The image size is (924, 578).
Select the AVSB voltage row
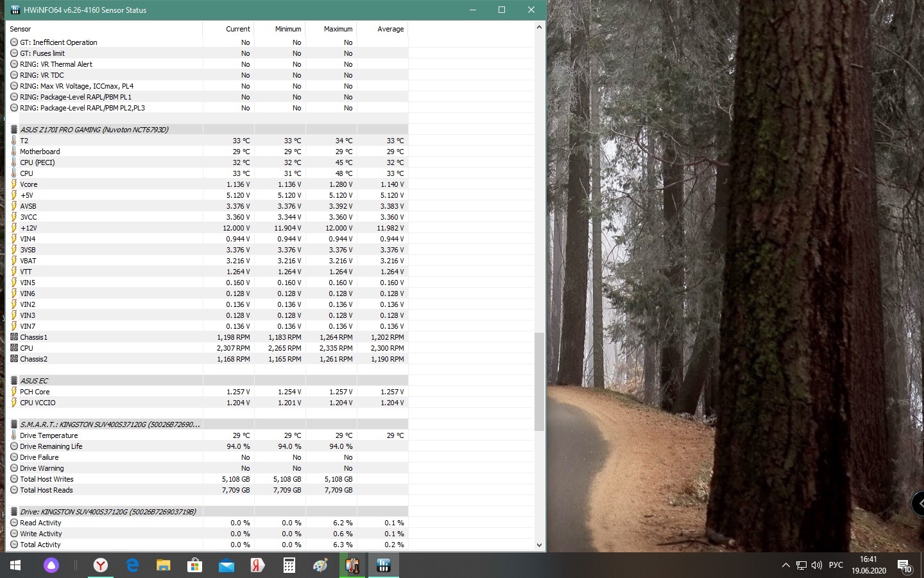click(207, 206)
